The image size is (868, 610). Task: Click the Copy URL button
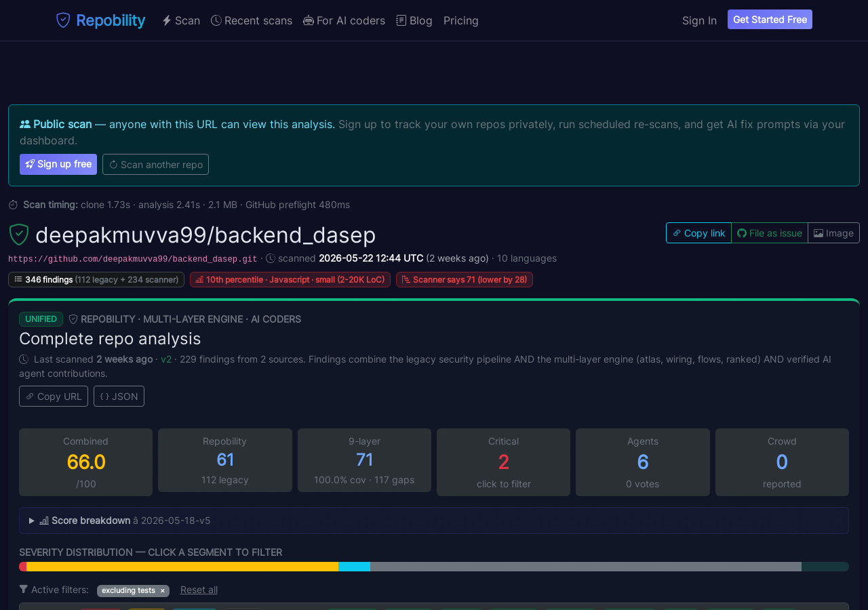point(54,396)
